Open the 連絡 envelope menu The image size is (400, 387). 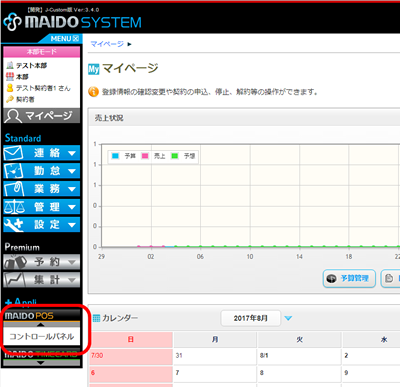tap(42, 153)
